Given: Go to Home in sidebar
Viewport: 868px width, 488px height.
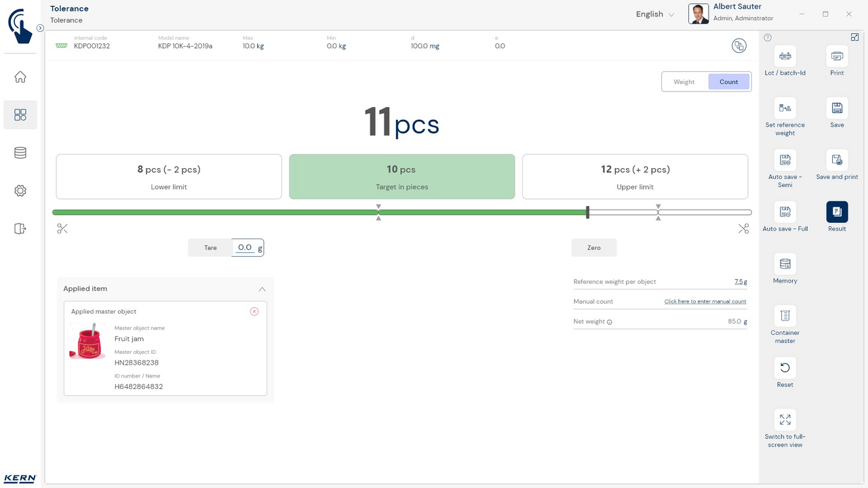Looking at the screenshot, I should [x=20, y=77].
